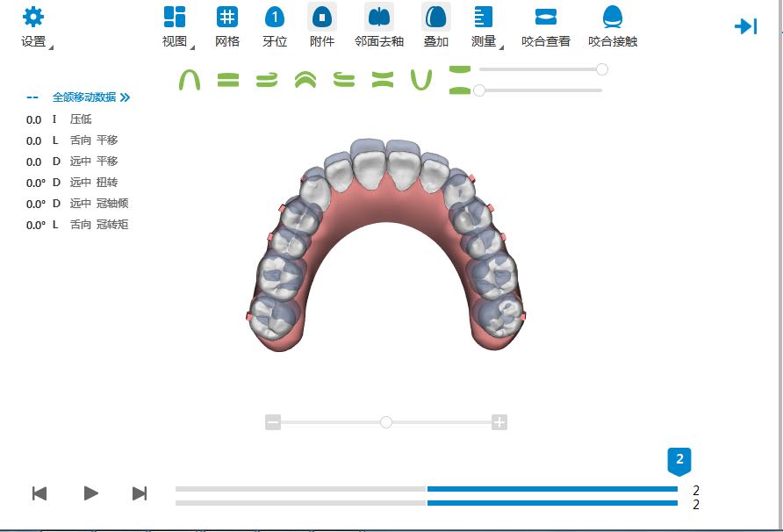Click the zoom slider handle below the model
Image resolution: width=783 pixels, height=532 pixels.
[x=386, y=422]
